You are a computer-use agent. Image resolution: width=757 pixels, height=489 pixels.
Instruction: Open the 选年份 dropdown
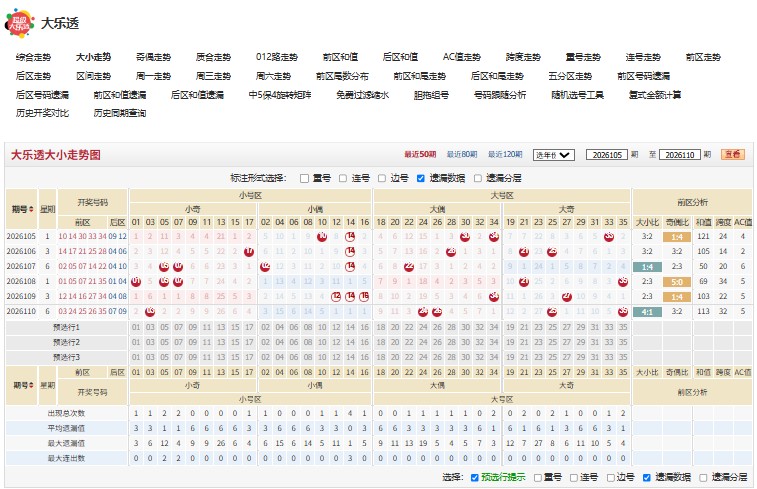pyautogui.click(x=554, y=155)
